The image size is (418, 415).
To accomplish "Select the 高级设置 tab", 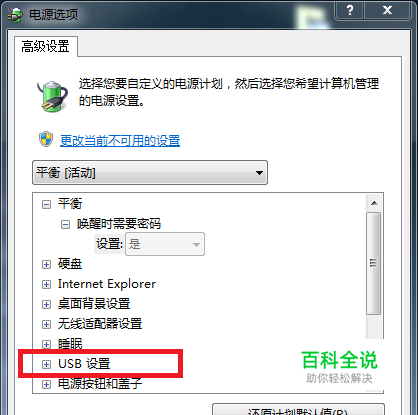I will pyautogui.click(x=46, y=46).
